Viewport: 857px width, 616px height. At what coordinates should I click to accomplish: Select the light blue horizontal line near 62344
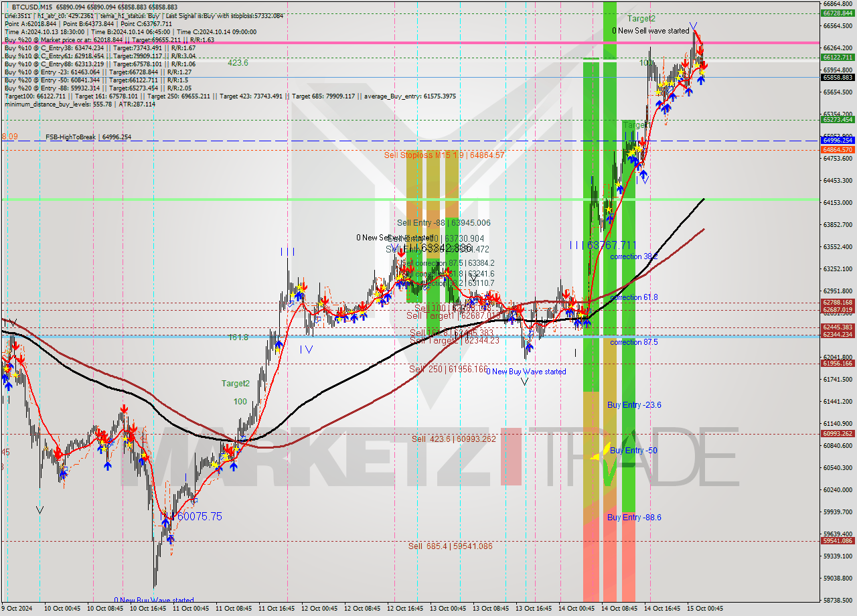[410, 336]
